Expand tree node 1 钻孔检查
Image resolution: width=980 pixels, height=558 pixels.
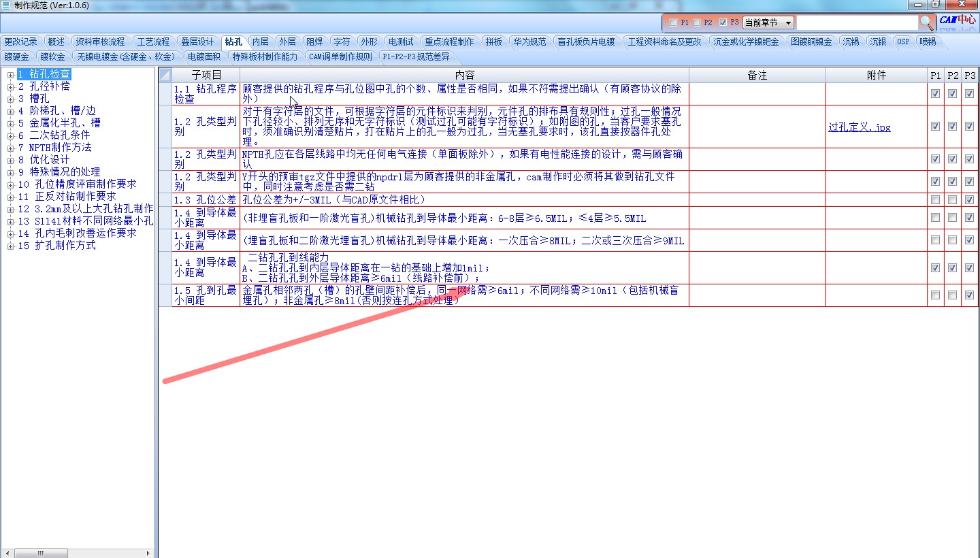click(10, 74)
